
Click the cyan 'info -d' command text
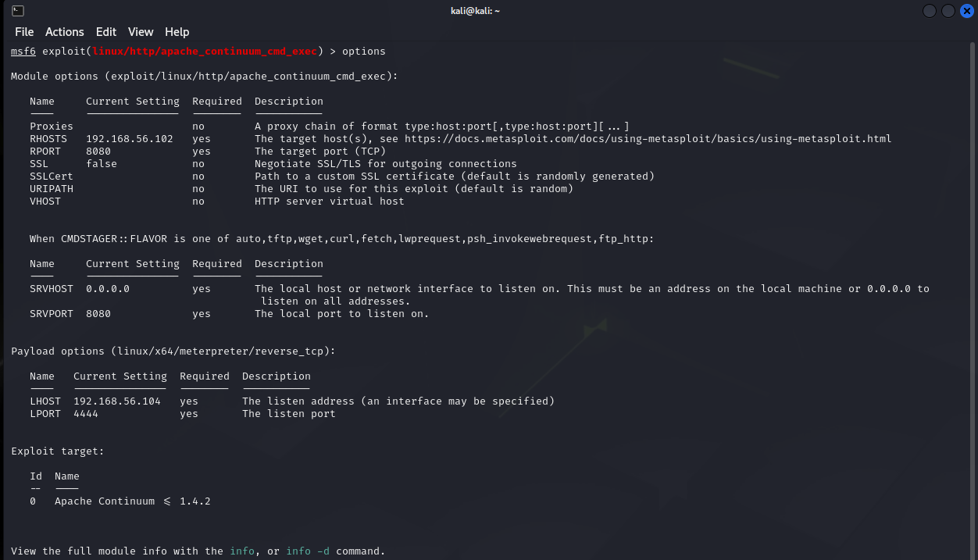(308, 551)
